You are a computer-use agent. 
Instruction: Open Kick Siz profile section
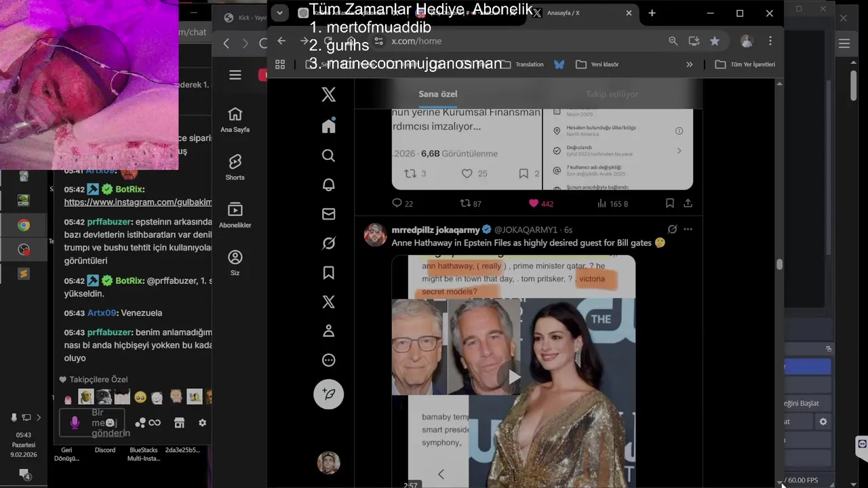pos(235,263)
